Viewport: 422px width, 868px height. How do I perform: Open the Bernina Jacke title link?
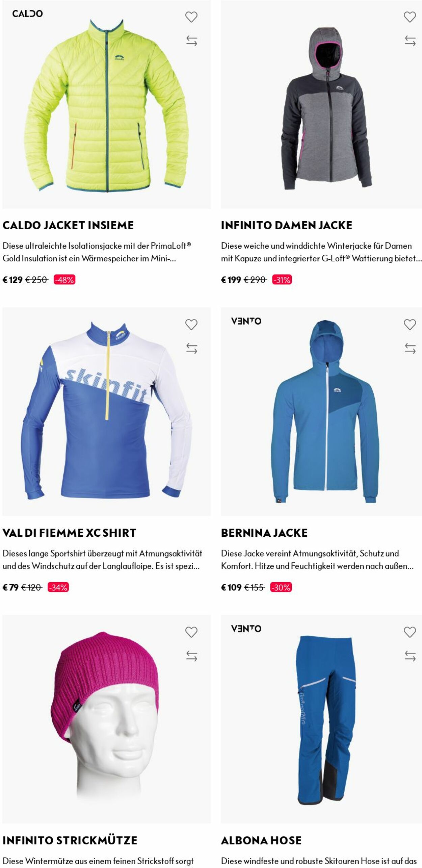point(264,533)
